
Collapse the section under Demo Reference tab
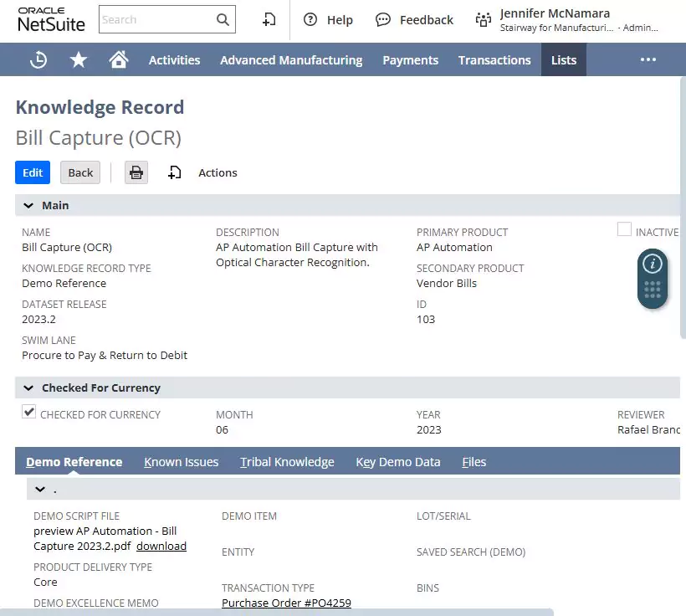(x=40, y=489)
